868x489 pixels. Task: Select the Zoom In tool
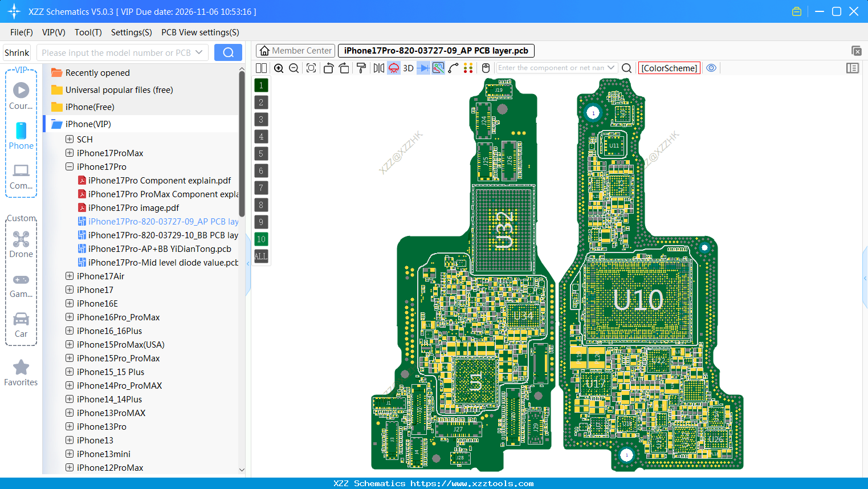click(279, 68)
